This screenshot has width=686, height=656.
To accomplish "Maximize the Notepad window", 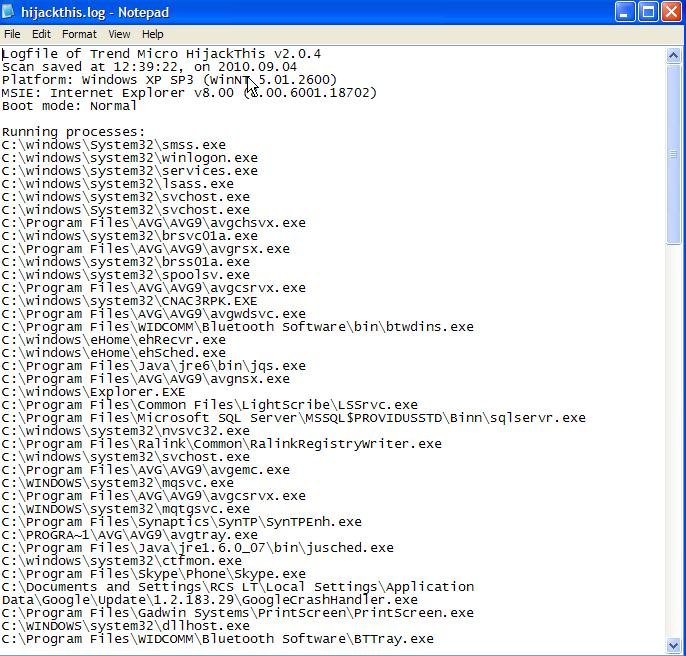I will [648, 12].
